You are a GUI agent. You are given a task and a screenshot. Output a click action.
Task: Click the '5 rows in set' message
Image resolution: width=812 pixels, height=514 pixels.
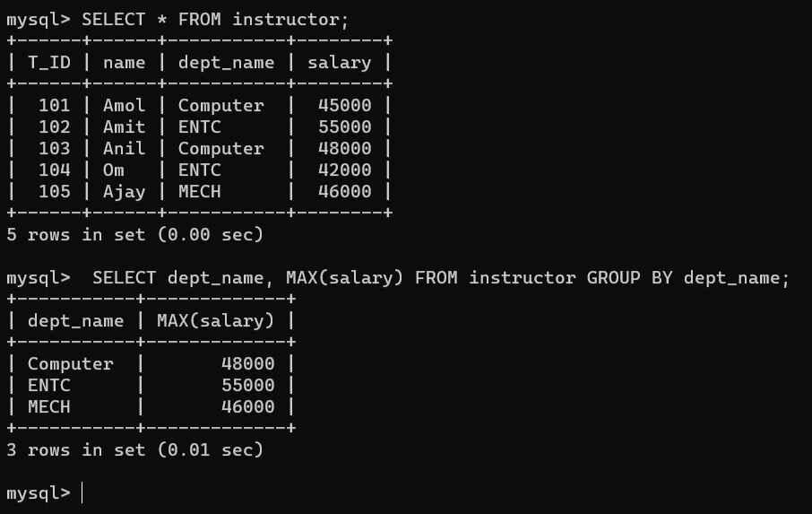[134, 235]
